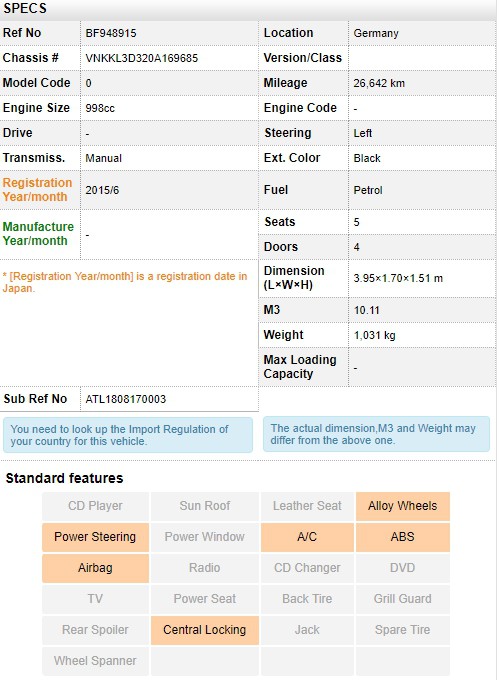Click the greyed CD Player tile

95,506
